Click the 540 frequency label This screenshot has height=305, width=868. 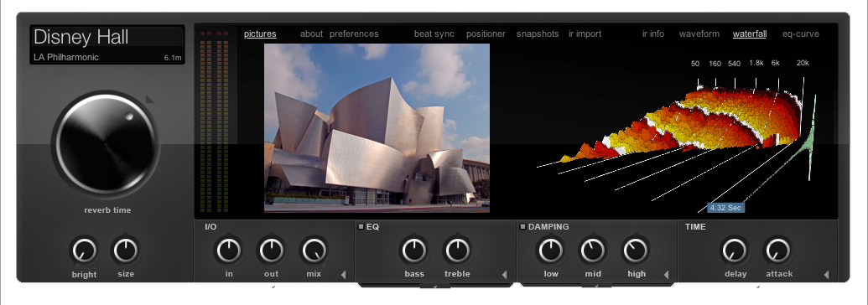[x=734, y=64]
